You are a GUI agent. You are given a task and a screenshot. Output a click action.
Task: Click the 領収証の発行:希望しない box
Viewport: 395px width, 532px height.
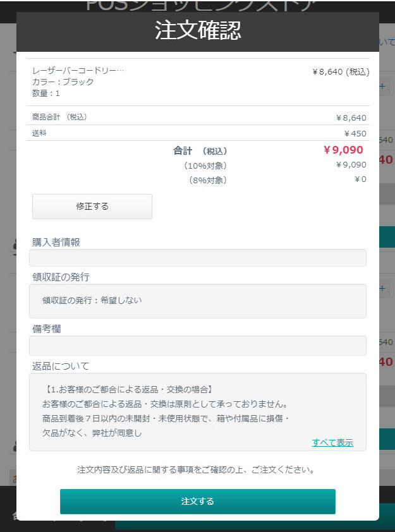point(197,301)
